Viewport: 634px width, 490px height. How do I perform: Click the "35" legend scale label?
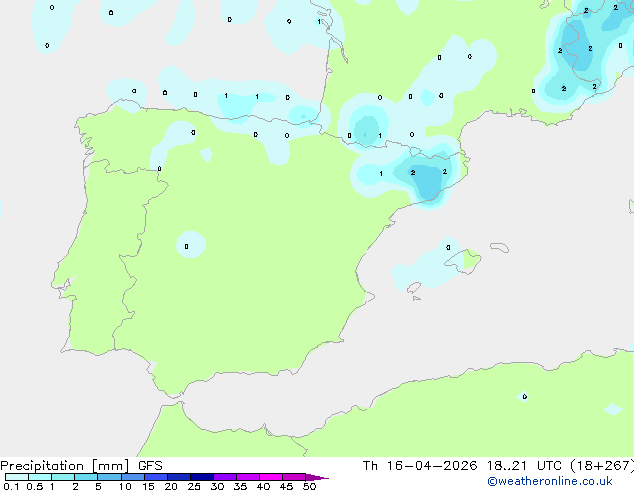(240, 486)
